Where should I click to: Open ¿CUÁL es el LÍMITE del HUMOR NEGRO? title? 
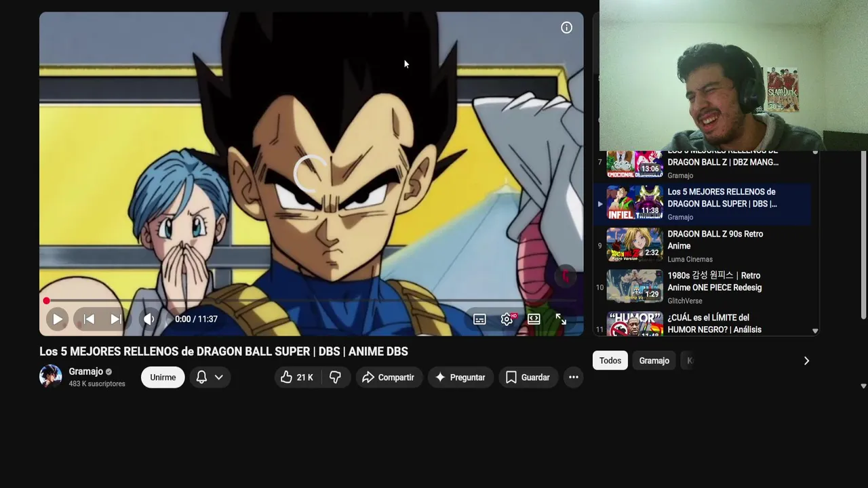click(x=714, y=323)
